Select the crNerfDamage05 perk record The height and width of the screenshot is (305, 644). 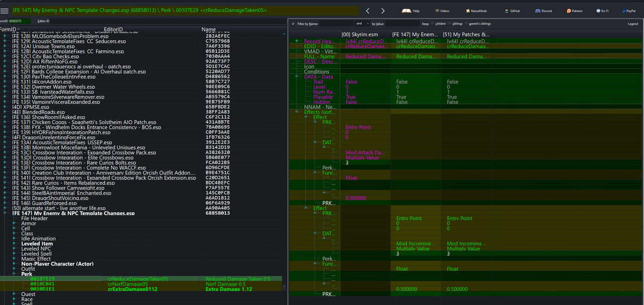128,284
